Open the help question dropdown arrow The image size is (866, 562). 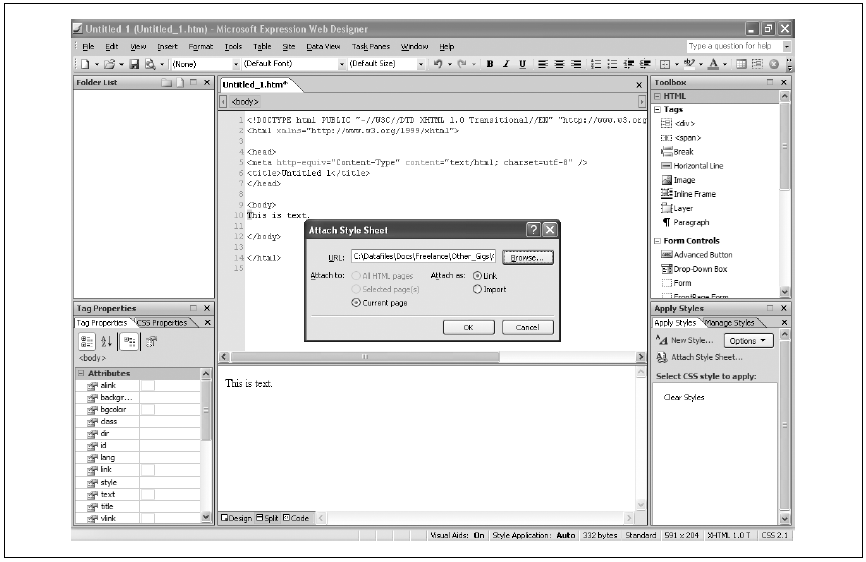click(786, 46)
